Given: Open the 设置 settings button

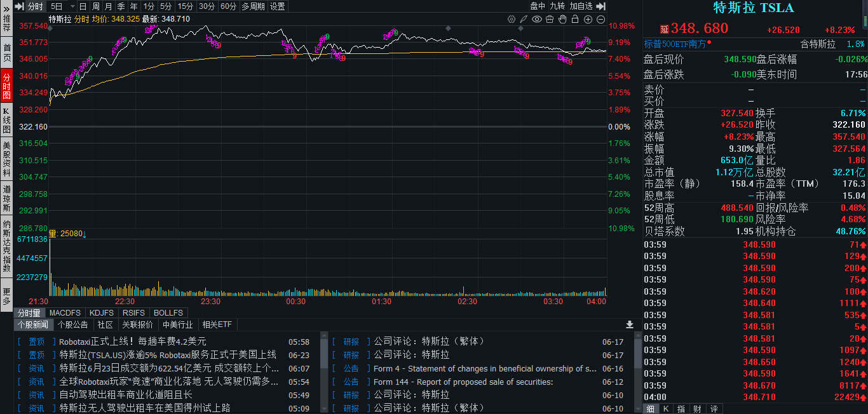Looking at the screenshot, I should 278,6.
